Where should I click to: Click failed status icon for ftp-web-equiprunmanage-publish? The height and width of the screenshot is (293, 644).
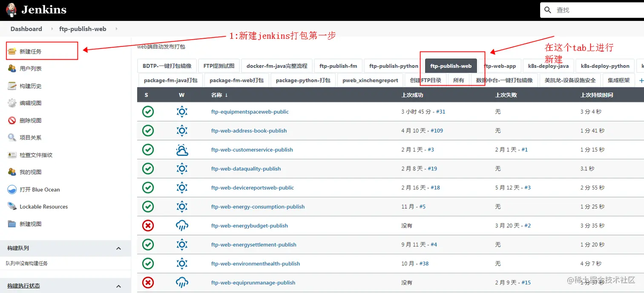[148, 282]
